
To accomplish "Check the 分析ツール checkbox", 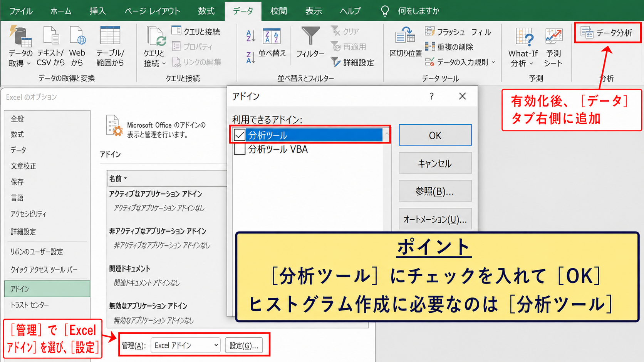I will click(239, 135).
